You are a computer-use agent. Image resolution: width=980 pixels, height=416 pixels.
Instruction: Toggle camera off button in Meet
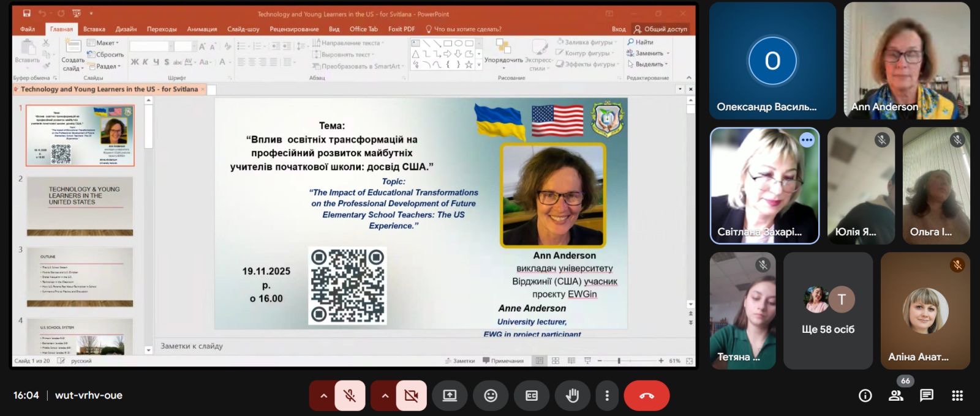tap(411, 396)
